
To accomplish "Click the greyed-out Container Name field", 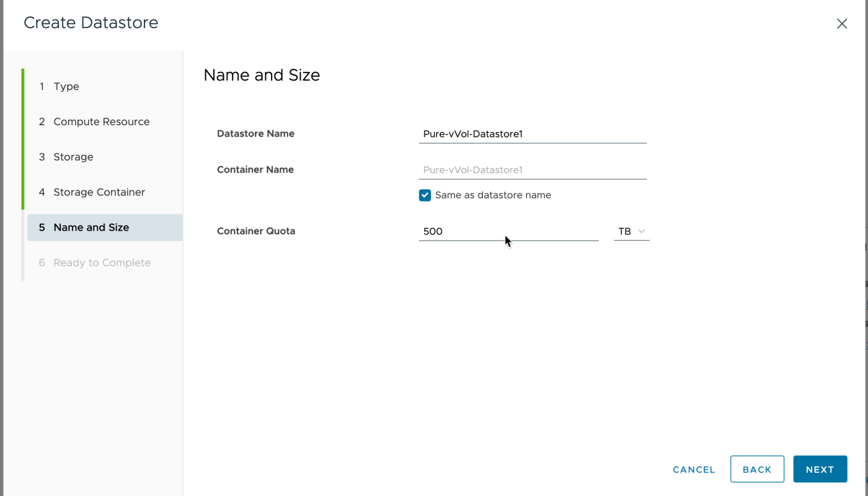I will (532, 170).
